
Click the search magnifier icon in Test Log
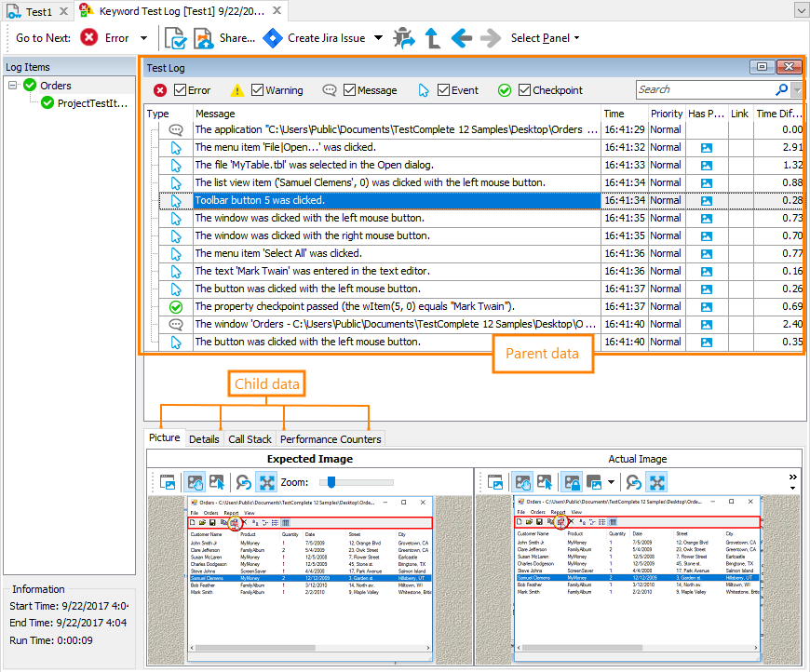tap(781, 89)
